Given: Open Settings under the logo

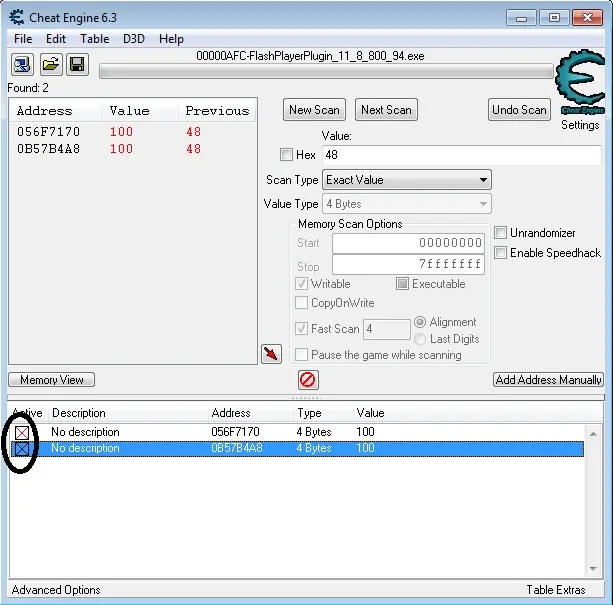Looking at the screenshot, I should tap(580, 125).
